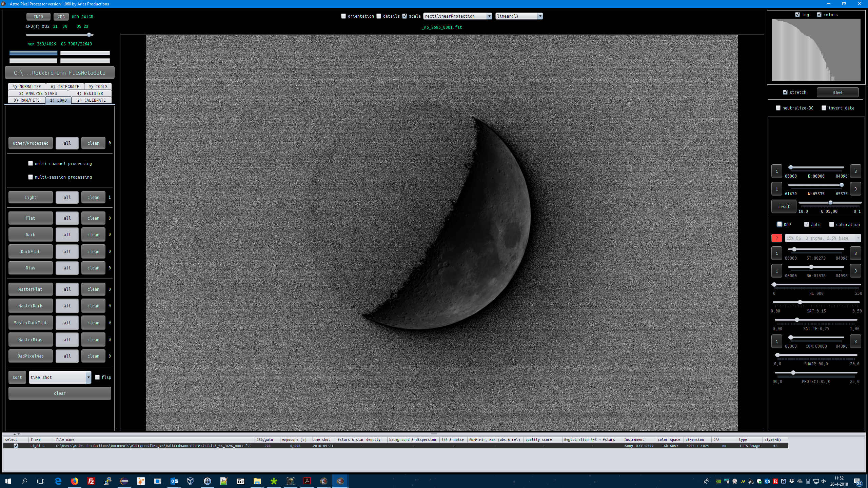Toggle the neutralize-BG checkbox
This screenshot has width=868, height=488.
click(x=778, y=108)
